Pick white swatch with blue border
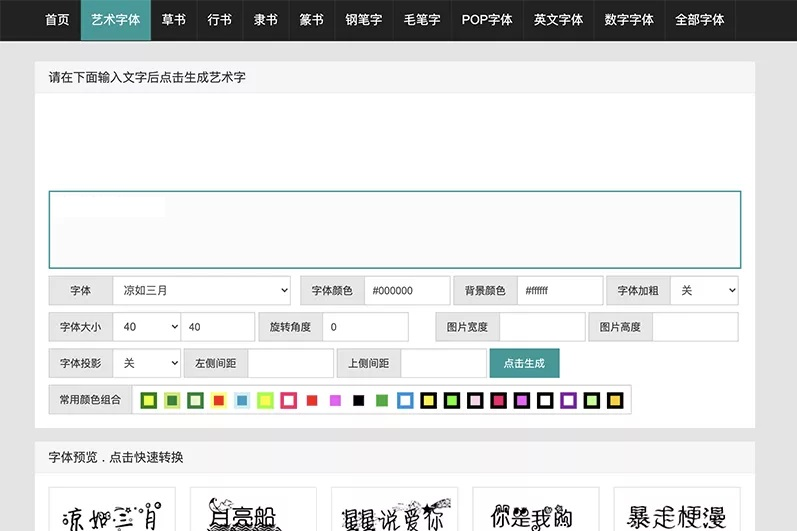 pos(405,400)
